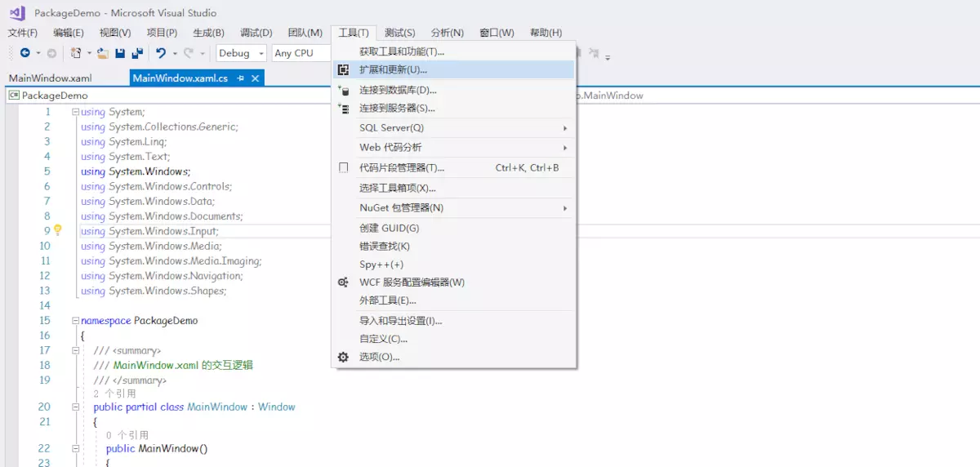This screenshot has width=980, height=467.
Task: Click the '2 个引用' CodeLens link
Action: [114, 394]
